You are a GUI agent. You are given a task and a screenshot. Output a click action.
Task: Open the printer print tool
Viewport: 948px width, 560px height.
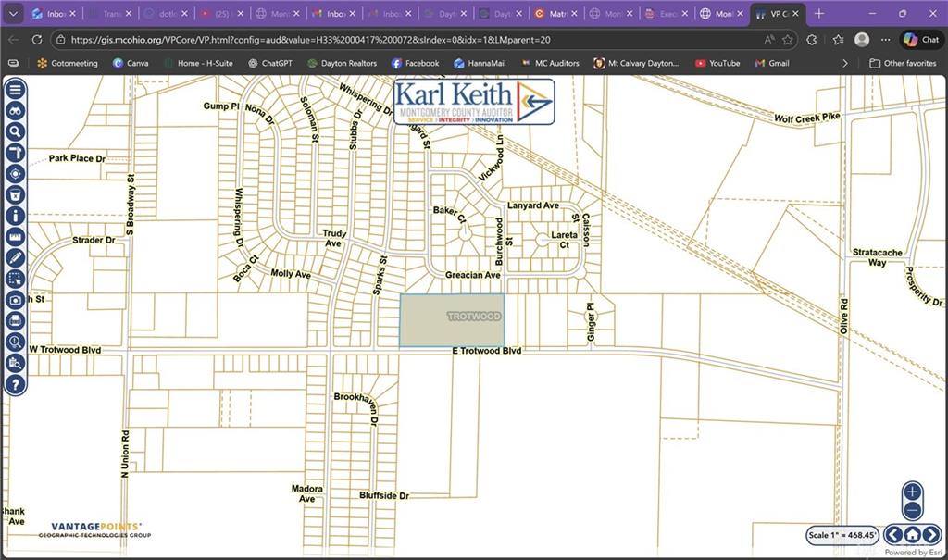point(15,321)
